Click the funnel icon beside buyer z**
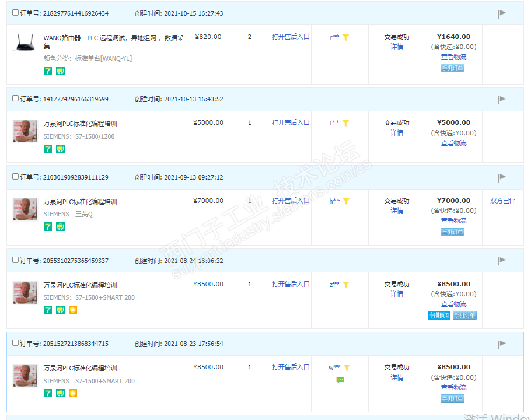The width and height of the screenshot is (531, 420). coord(345,285)
